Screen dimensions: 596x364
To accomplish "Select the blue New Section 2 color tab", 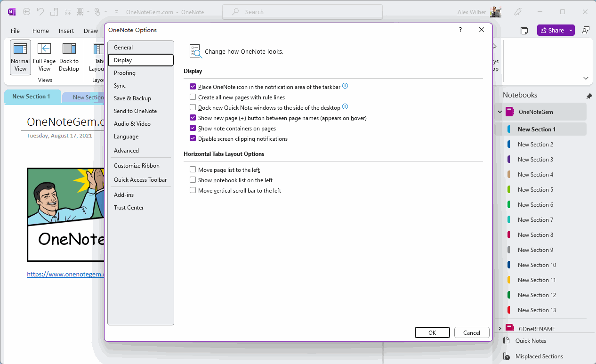I will [509, 145].
